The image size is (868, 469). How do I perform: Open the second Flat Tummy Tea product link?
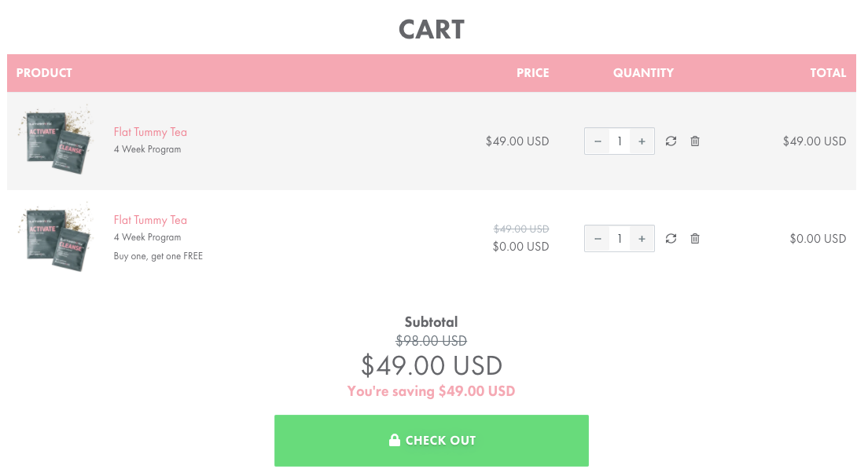point(150,219)
